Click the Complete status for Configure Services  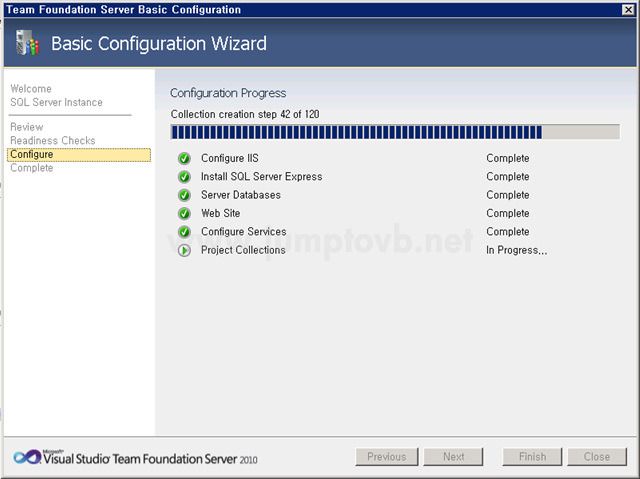[x=508, y=232]
